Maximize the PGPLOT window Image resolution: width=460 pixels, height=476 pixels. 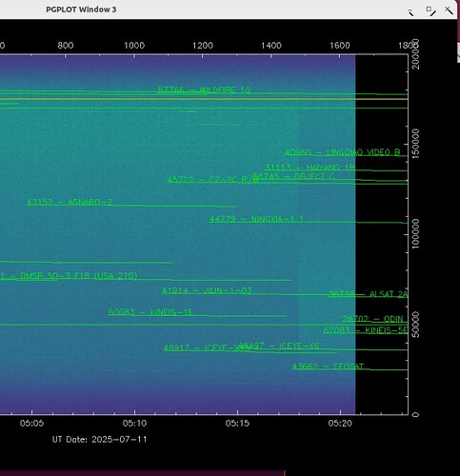430,10
